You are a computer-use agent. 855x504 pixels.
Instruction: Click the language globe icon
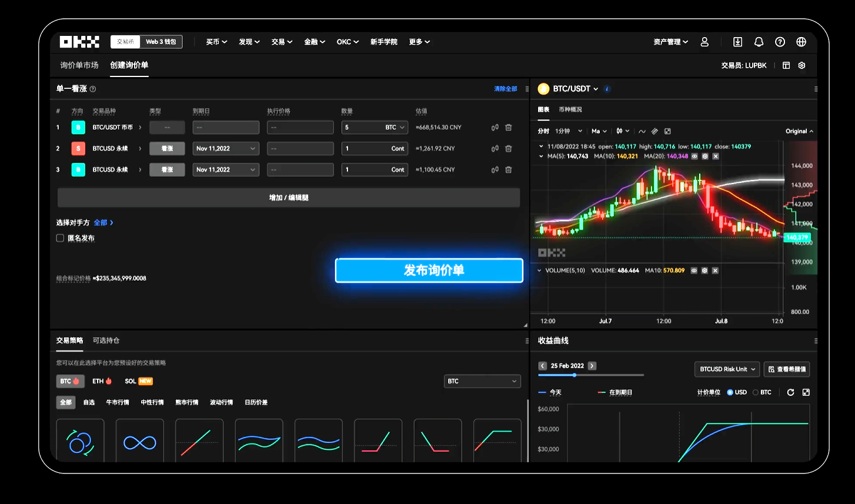801,42
